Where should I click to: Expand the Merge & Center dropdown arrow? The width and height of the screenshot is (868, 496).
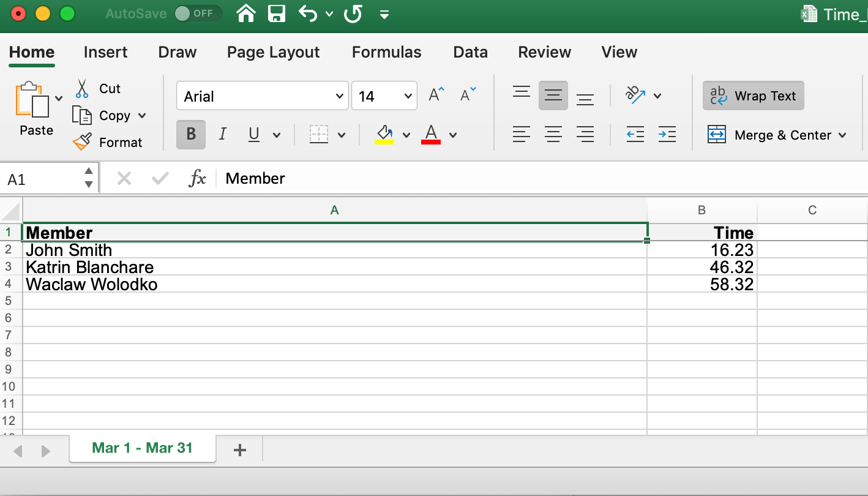(x=842, y=135)
